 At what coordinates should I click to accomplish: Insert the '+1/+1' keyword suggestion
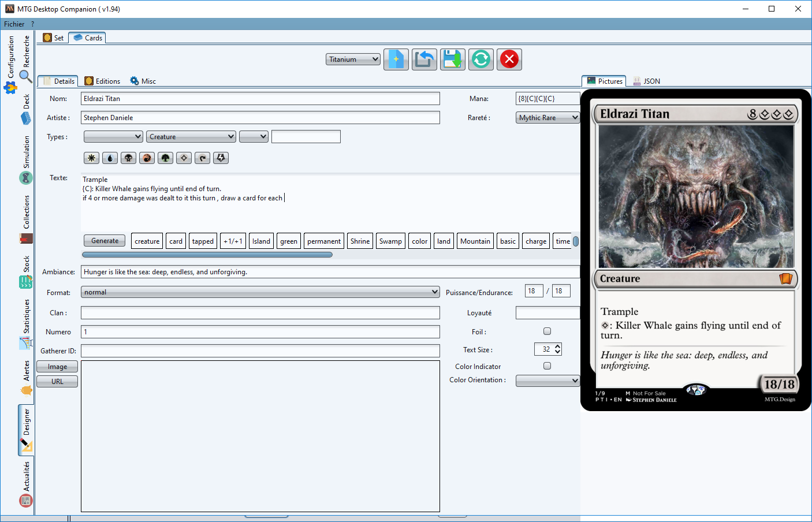pyautogui.click(x=233, y=241)
